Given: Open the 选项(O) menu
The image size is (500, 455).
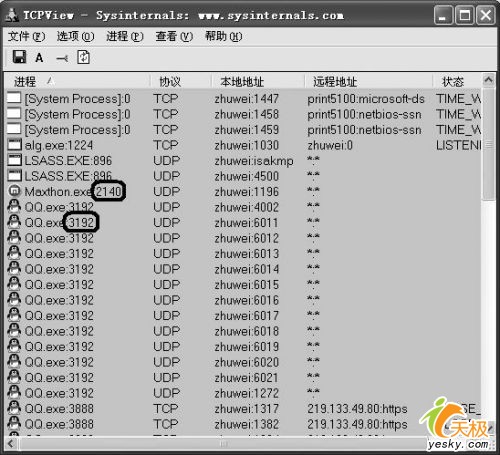Looking at the screenshot, I should point(75,36).
